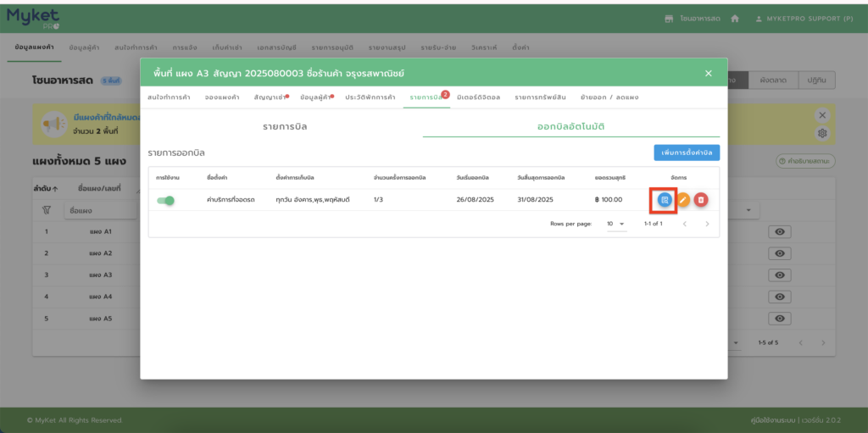The width and height of the screenshot is (868, 433).
Task: Open รายการทรัพย์สิน tab
Action: click(x=540, y=97)
